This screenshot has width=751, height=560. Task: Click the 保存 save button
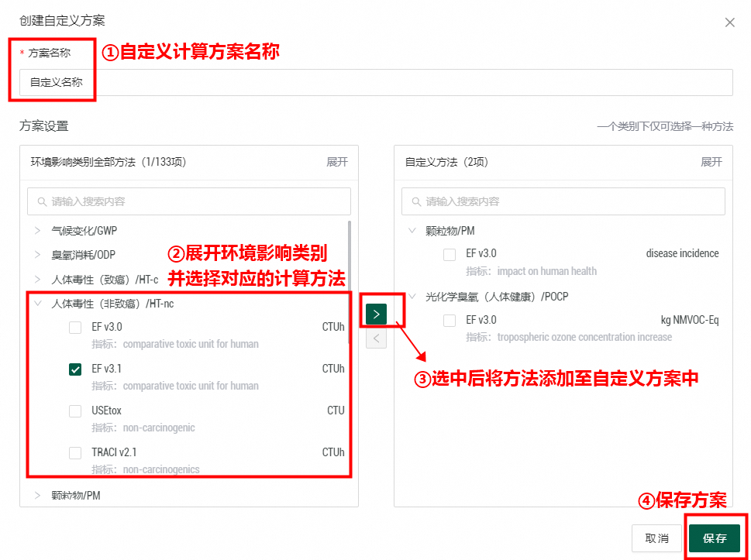(x=715, y=538)
